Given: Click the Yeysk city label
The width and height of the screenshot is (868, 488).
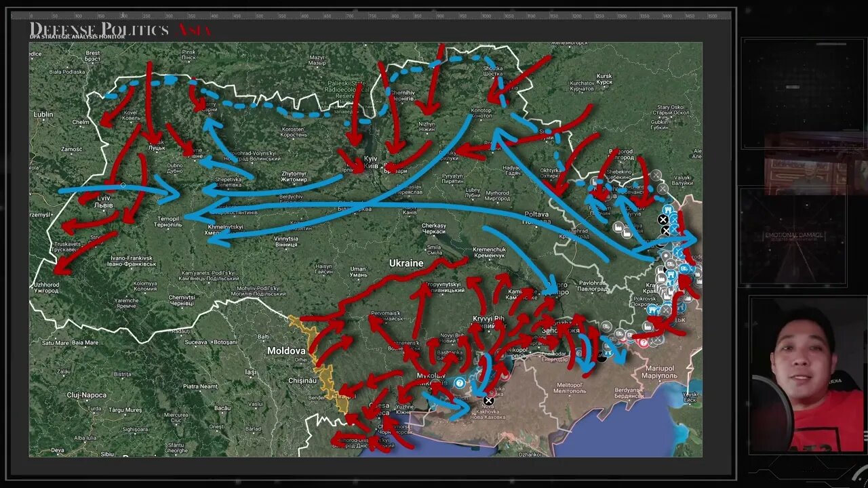Looking at the screenshot, I should click(690, 397).
